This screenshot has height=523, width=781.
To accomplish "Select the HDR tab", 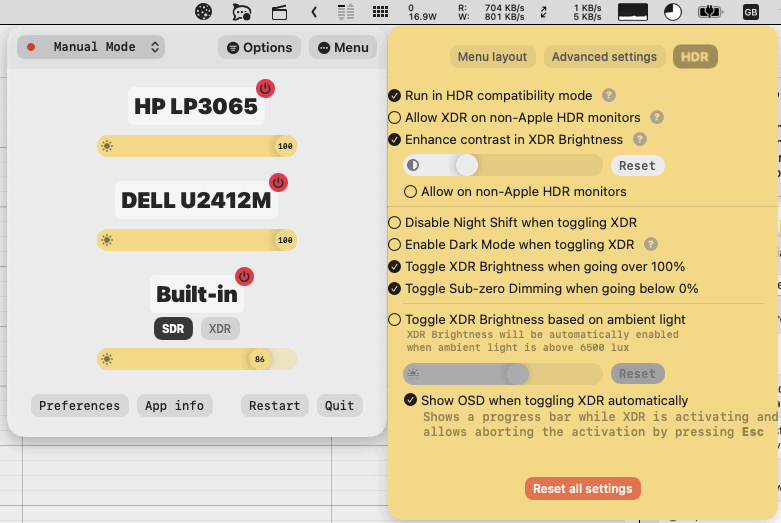I will tap(695, 57).
